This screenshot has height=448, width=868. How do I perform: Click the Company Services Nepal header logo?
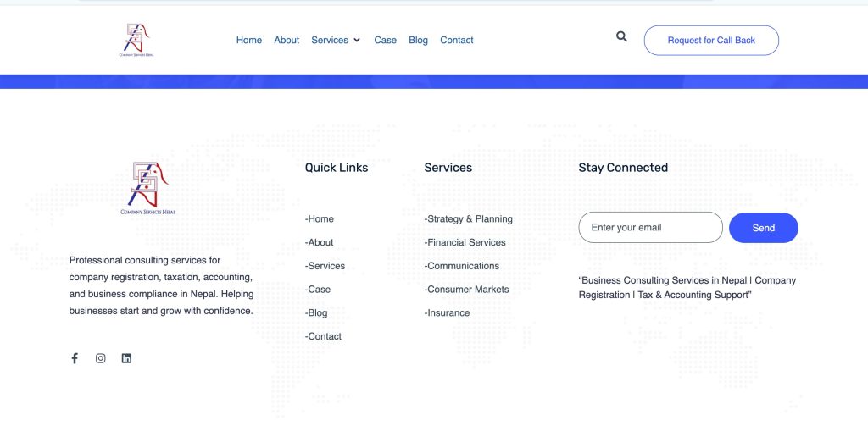pyautogui.click(x=136, y=40)
